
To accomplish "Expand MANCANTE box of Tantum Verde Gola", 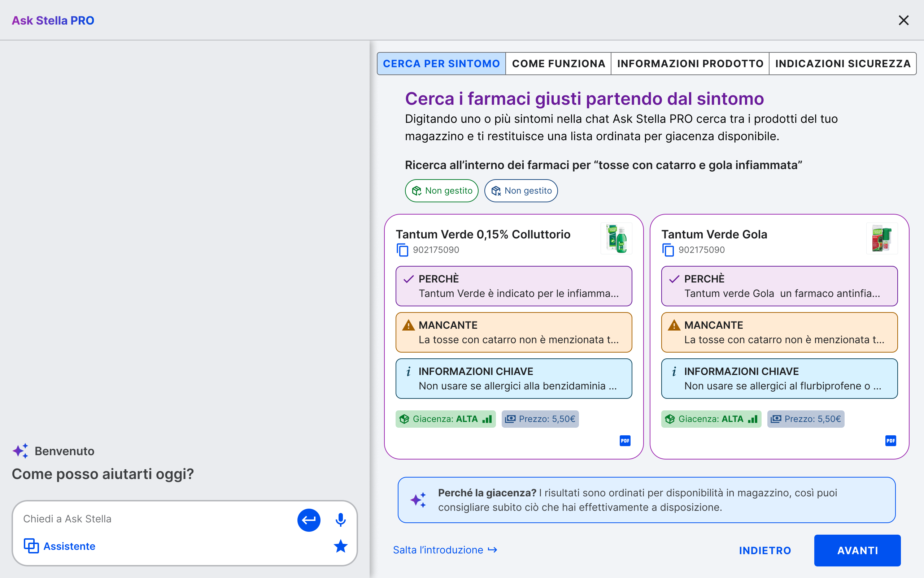I will pyautogui.click(x=779, y=333).
